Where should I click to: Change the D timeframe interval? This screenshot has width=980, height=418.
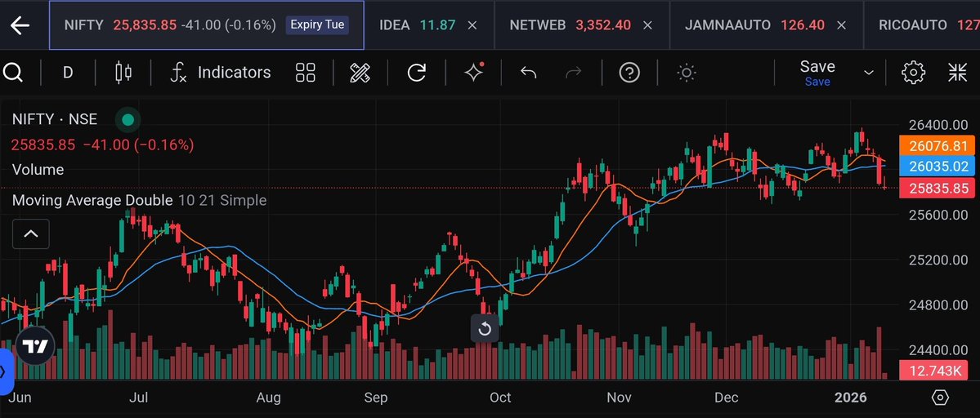[x=68, y=73]
